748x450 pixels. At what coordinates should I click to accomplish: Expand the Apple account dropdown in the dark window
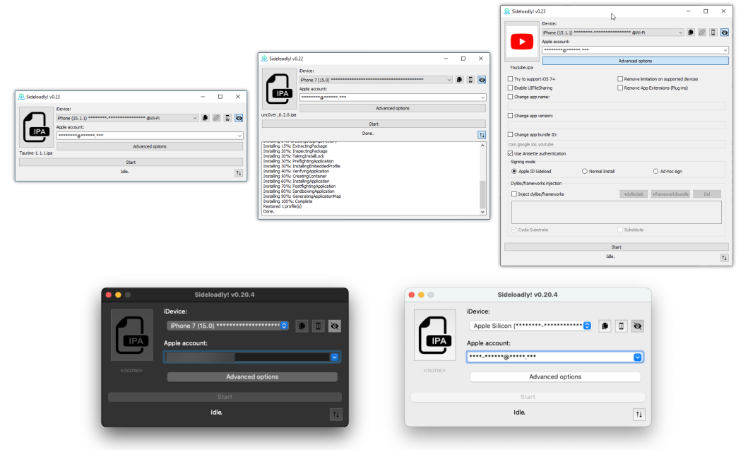coord(335,356)
